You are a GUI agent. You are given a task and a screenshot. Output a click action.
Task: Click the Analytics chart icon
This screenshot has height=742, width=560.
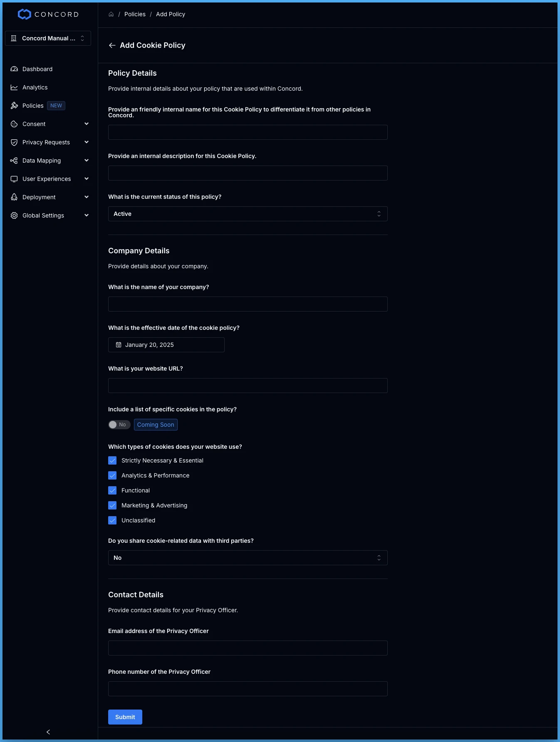pos(14,87)
